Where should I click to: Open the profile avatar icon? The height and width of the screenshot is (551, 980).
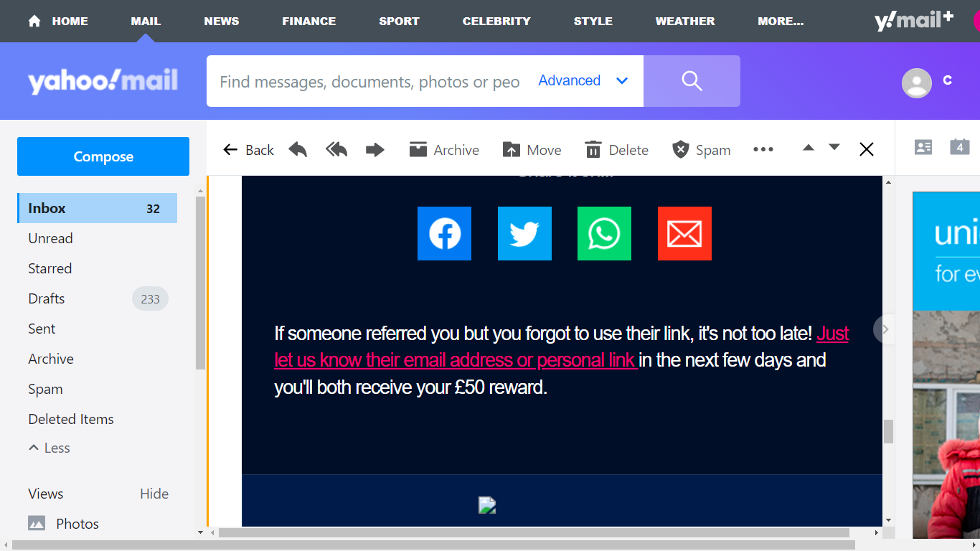pos(917,83)
